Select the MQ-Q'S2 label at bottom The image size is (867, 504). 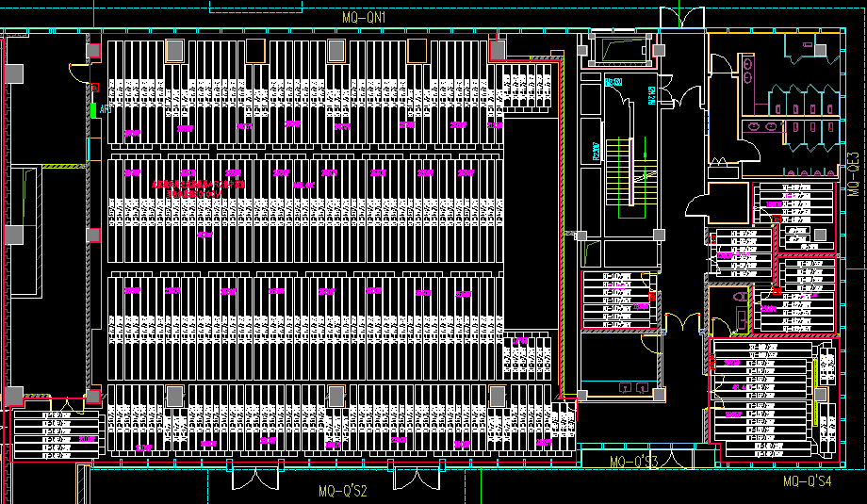coord(342,491)
